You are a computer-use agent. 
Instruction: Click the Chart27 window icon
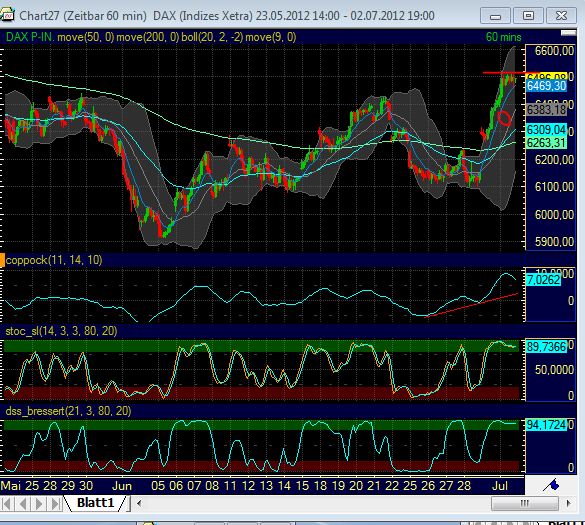coord(7,15)
